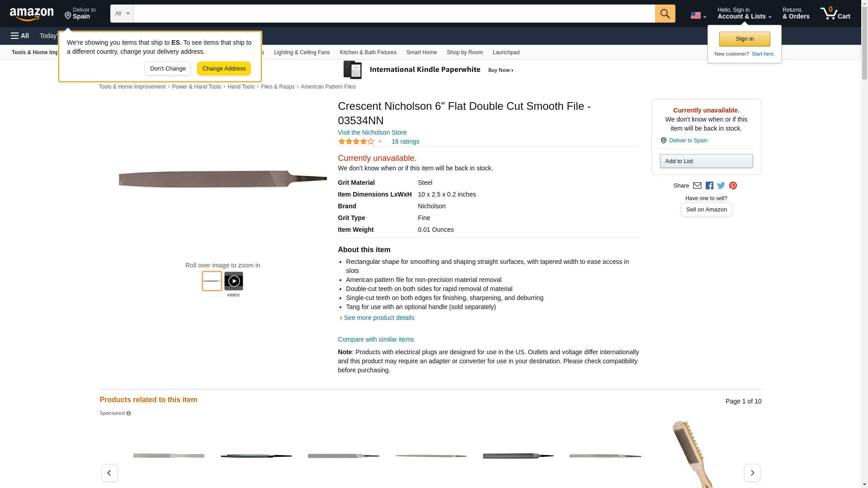Screen dimensions: 868x488
Task: Open the Smart Home category tab
Action: [421, 52]
